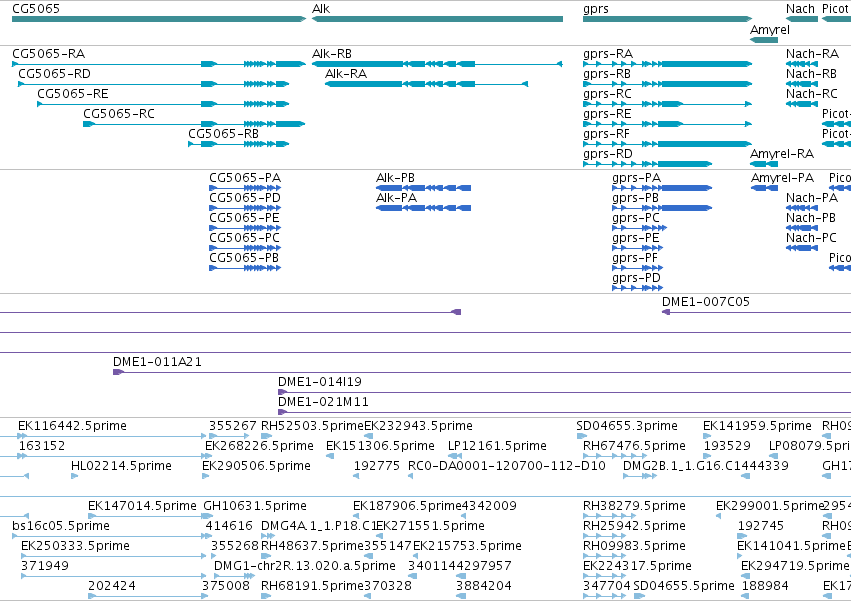The height and width of the screenshot is (601, 851).
Task: Click the Nach-RA transcript label
Action: 812,54
